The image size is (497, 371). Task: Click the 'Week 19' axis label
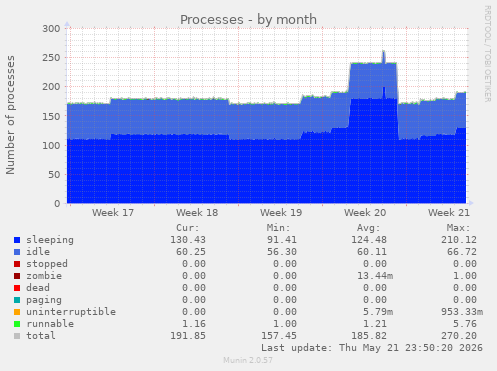(x=281, y=213)
